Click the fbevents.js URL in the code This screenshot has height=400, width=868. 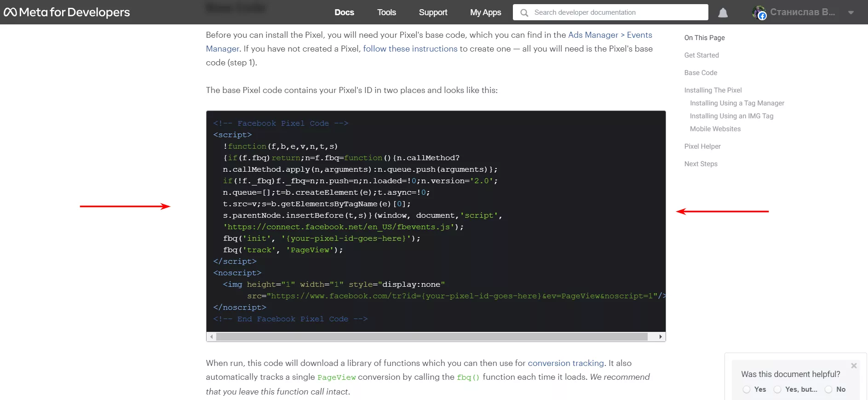(339, 227)
